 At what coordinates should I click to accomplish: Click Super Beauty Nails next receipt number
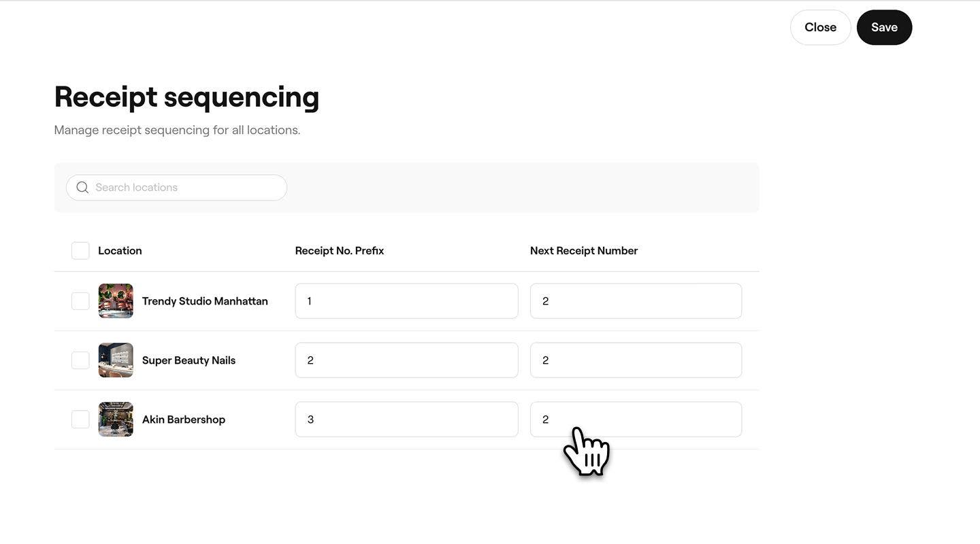pos(636,360)
